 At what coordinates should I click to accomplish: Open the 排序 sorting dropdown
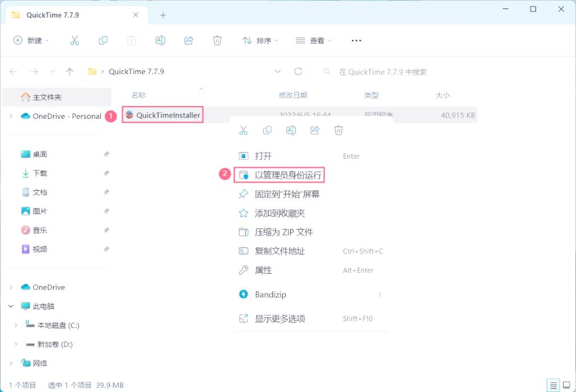click(x=261, y=40)
